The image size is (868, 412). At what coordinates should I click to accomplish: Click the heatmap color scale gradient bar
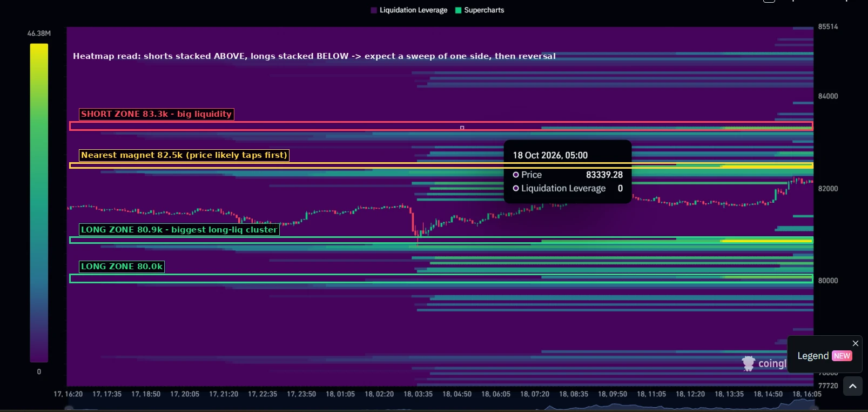tap(39, 203)
